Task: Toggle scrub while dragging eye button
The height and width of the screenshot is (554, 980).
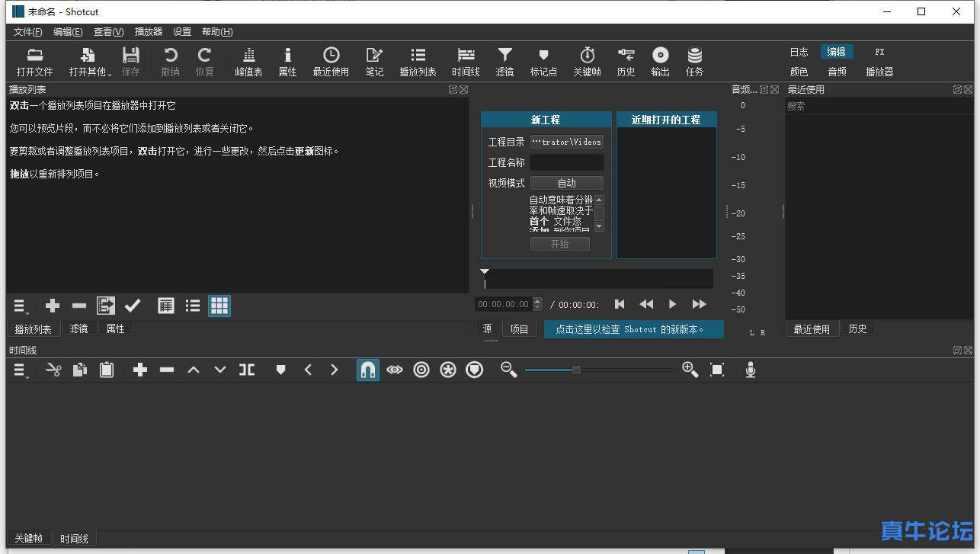Action: coord(394,370)
